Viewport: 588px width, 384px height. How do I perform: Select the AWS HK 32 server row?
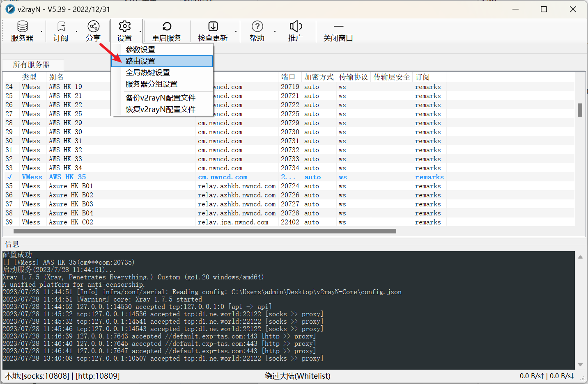click(x=289, y=150)
